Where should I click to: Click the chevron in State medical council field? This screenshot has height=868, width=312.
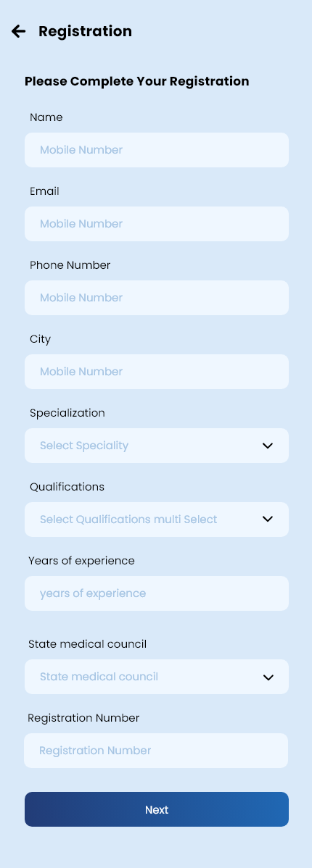click(268, 677)
